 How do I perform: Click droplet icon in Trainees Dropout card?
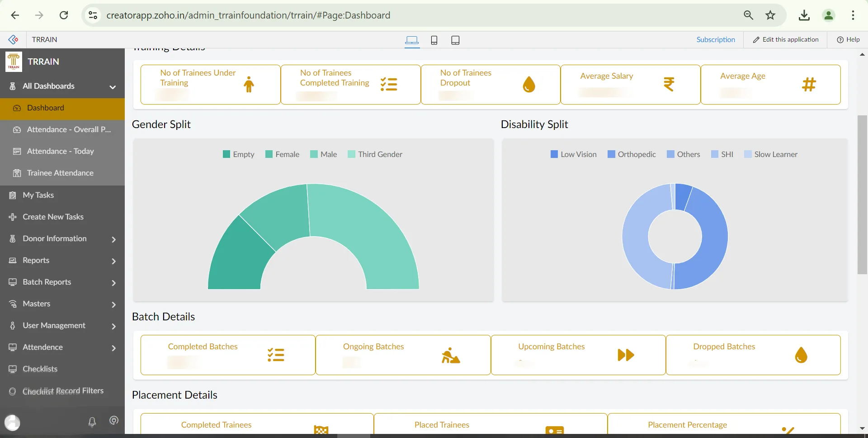pyautogui.click(x=529, y=84)
